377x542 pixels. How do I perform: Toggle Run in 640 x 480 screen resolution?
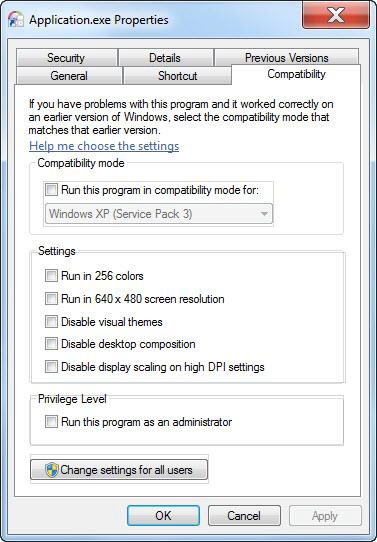51,299
